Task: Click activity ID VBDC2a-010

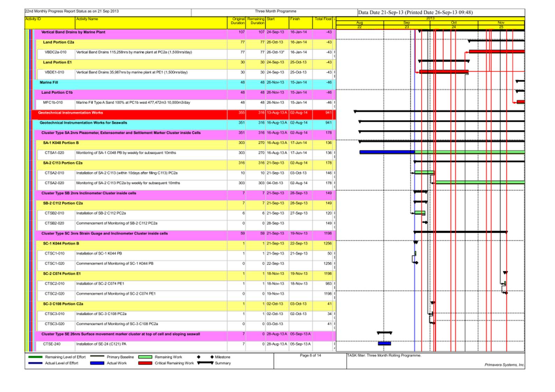Action: pyautogui.click(x=55, y=52)
